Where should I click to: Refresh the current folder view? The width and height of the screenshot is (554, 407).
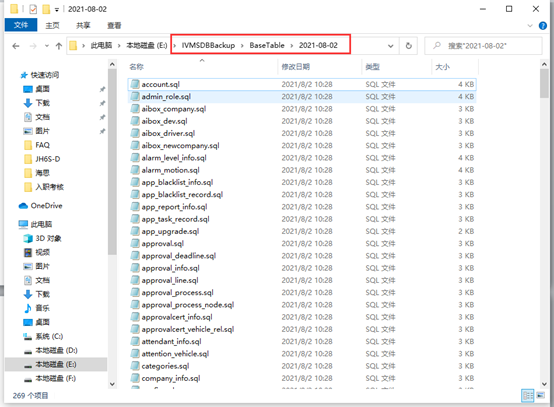[x=408, y=46]
